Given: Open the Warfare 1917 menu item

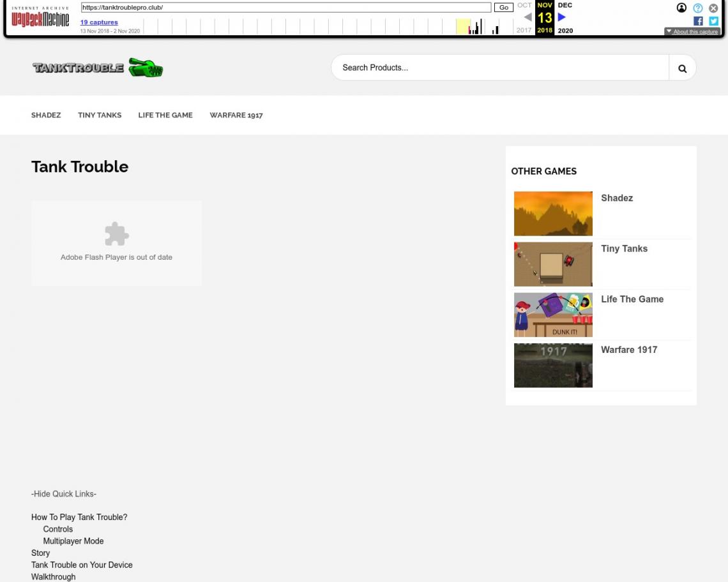Looking at the screenshot, I should pyautogui.click(x=236, y=116).
